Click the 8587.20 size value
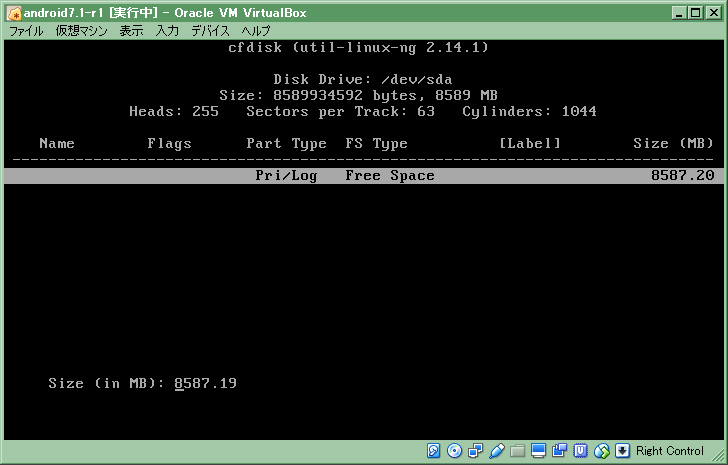The image size is (728, 465). pos(682,175)
